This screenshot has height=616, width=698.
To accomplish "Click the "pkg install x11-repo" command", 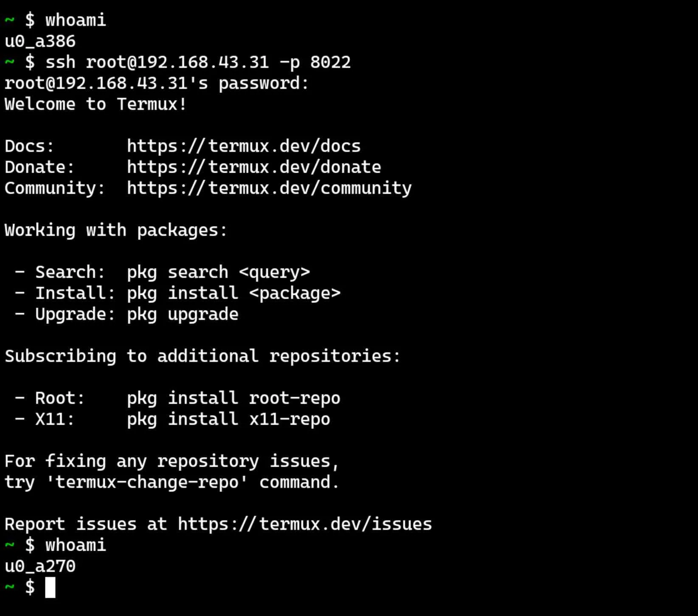I will click(228, 420).
